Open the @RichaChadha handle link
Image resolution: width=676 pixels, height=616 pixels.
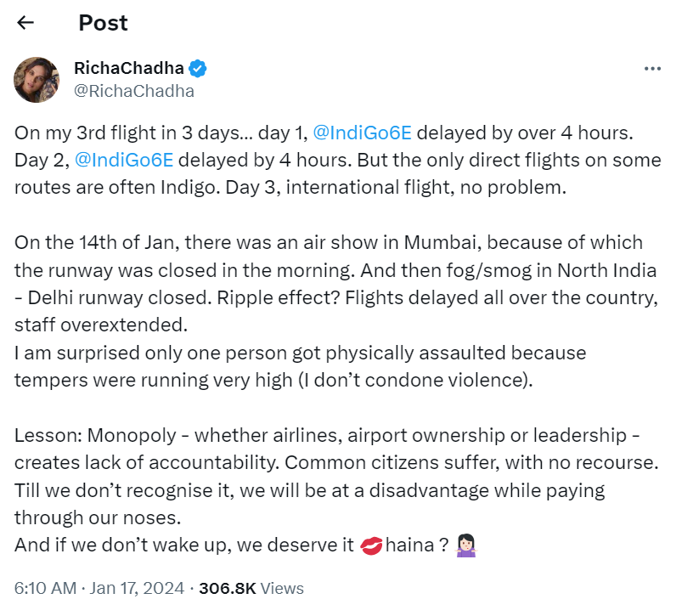[134, 91]
